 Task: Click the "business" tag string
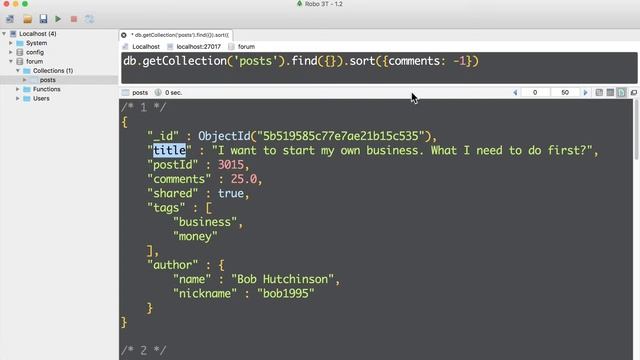click(205, 222)
